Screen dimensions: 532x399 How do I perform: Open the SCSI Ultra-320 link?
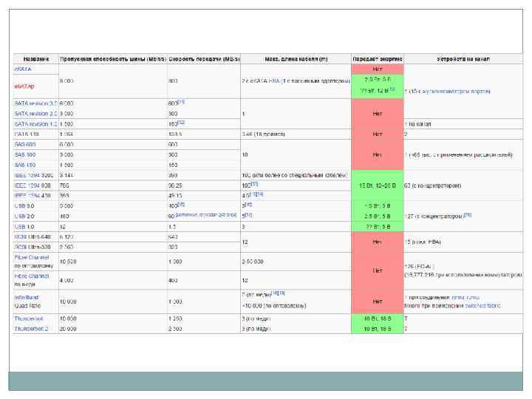coord(33,247)
